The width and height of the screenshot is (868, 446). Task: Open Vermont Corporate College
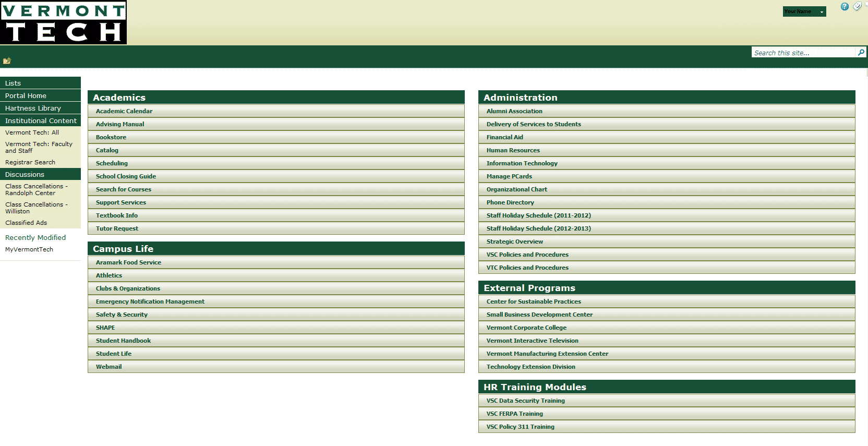coord(667,328)
